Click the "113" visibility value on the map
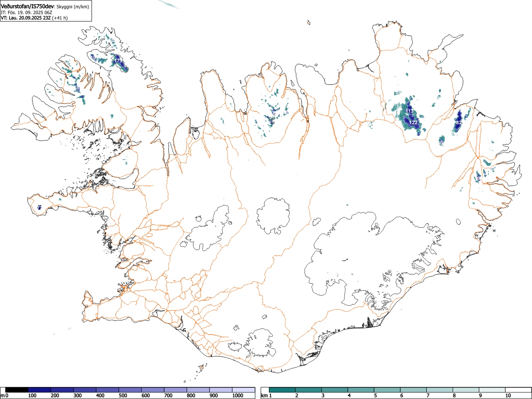The width and height of the screenshot is (532, 399). click(409, 111)
